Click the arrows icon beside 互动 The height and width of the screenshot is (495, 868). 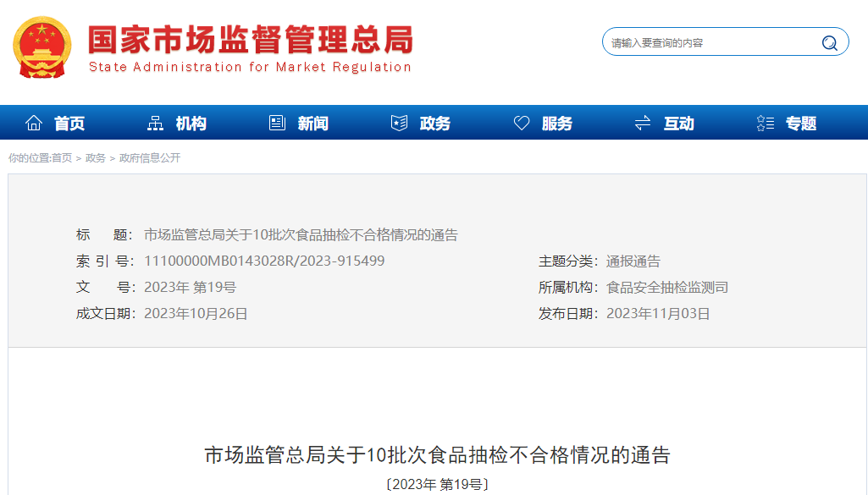point(643,124)
